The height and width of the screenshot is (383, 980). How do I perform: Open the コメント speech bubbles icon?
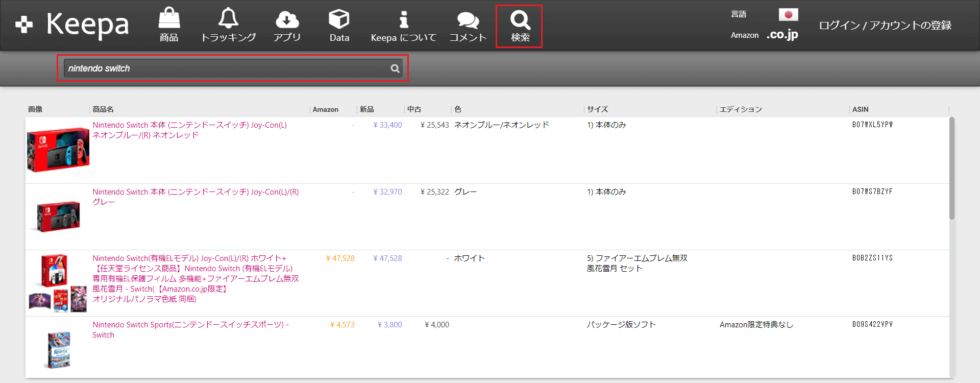click(468, 20)
